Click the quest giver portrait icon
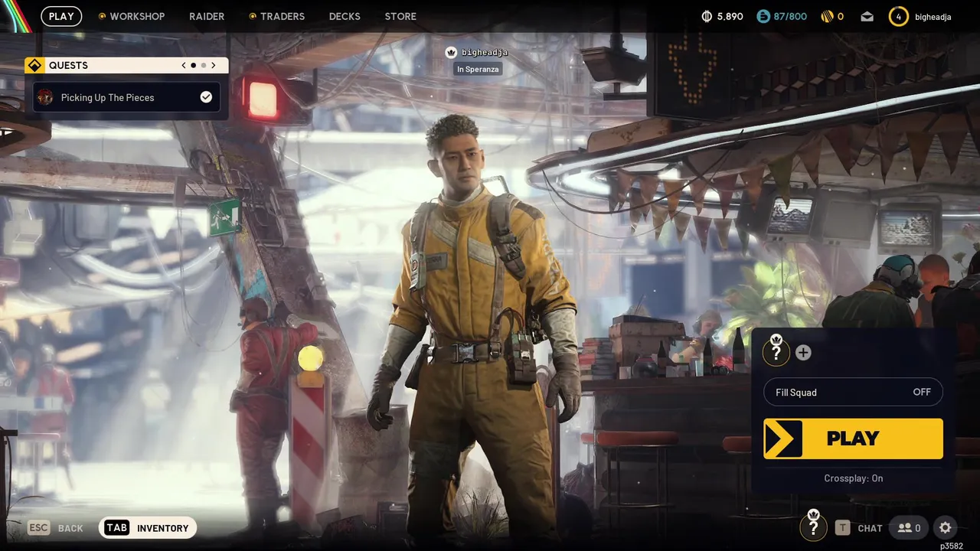The height and width of the screenshot is (551, 980). (45, 97)
